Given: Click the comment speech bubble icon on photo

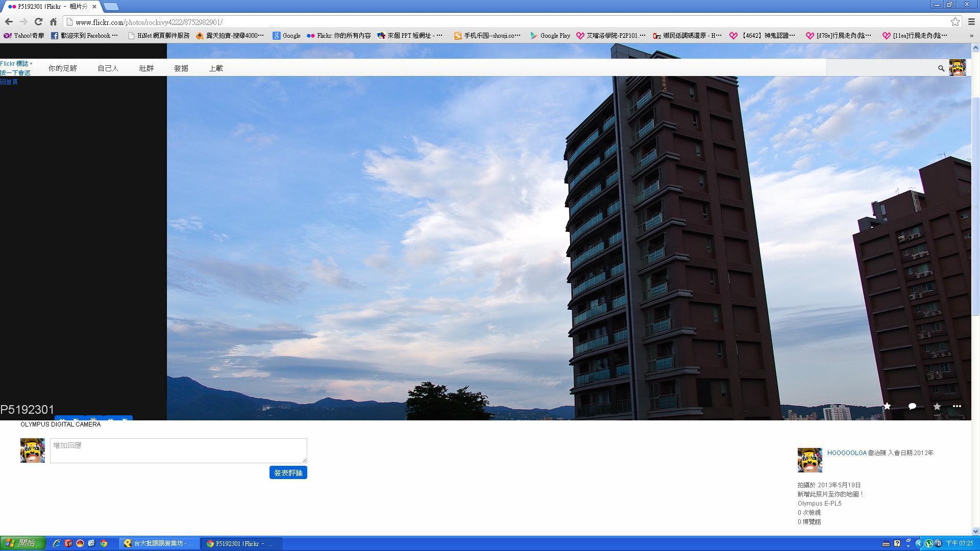Looking at the screenshot, I should [912, 406].
